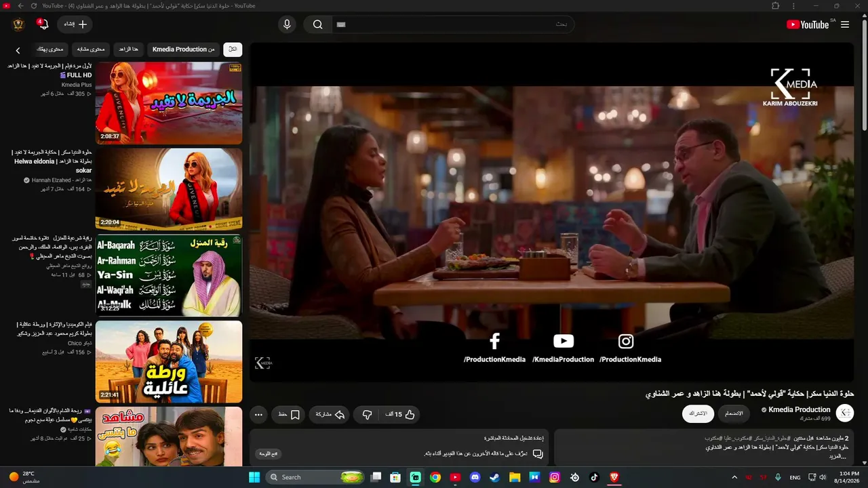Open the weather widget showing 28°C
Screen dimensions: 868x488
tap(24, 477)
